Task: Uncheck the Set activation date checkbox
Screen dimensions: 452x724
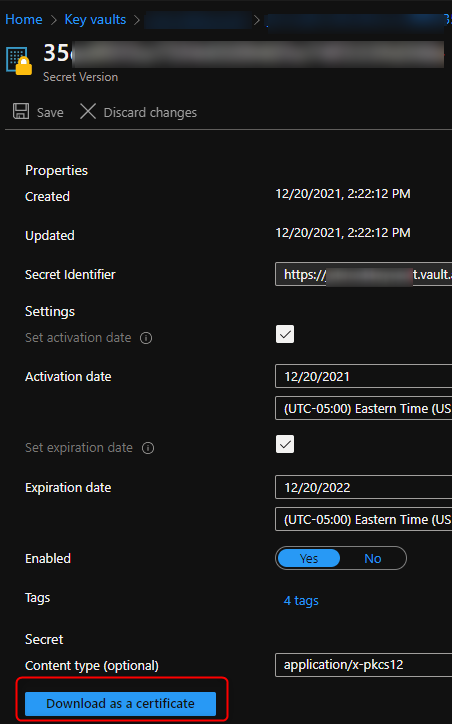Action: tap(285, 334)
